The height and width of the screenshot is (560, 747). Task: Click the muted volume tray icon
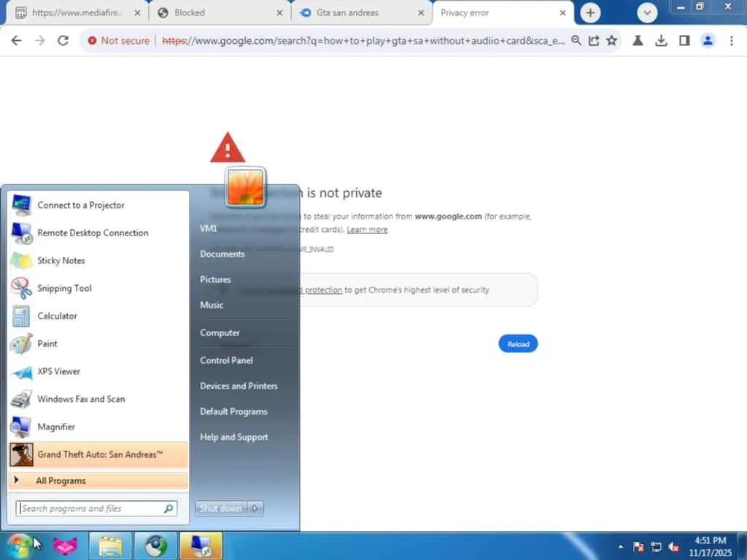(673, 547)
